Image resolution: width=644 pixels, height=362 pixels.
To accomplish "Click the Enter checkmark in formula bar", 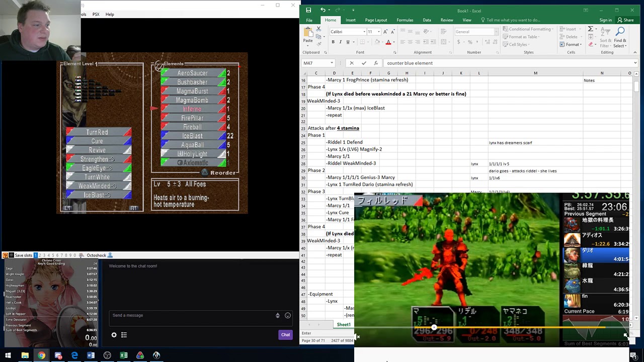I will point(364,63).
